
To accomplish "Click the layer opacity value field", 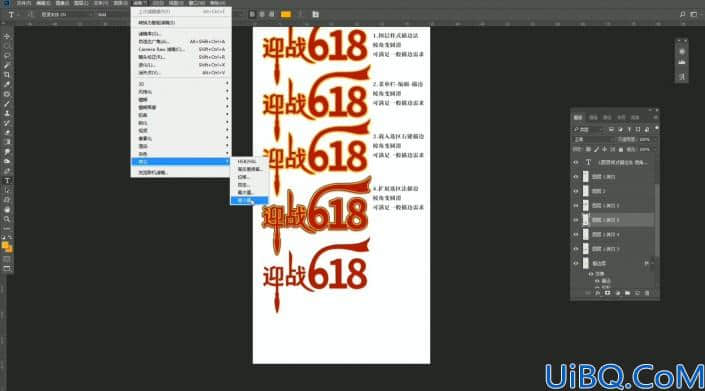I will [645, 139].
